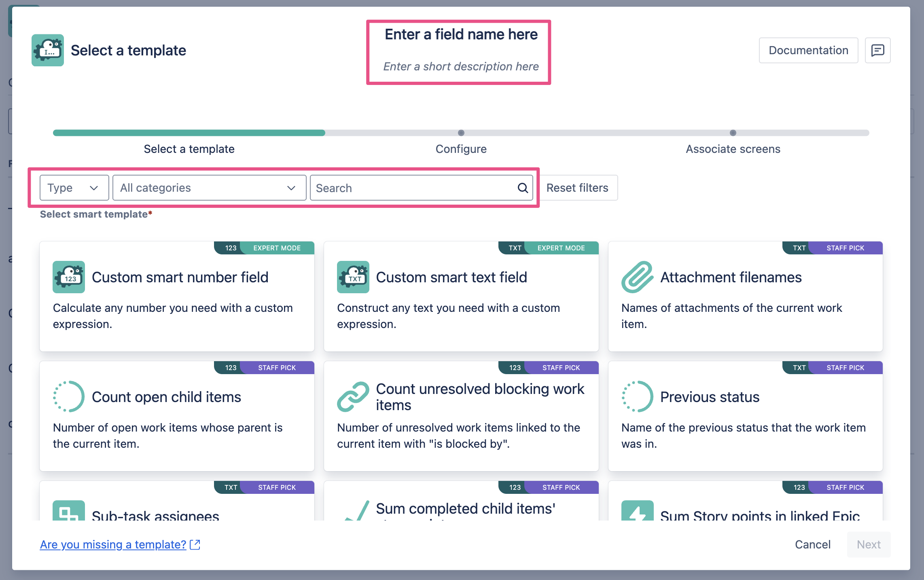Follow the 'Are you missing a template?' link
This screenshot has height=580, width=924.
click(113, 544)
